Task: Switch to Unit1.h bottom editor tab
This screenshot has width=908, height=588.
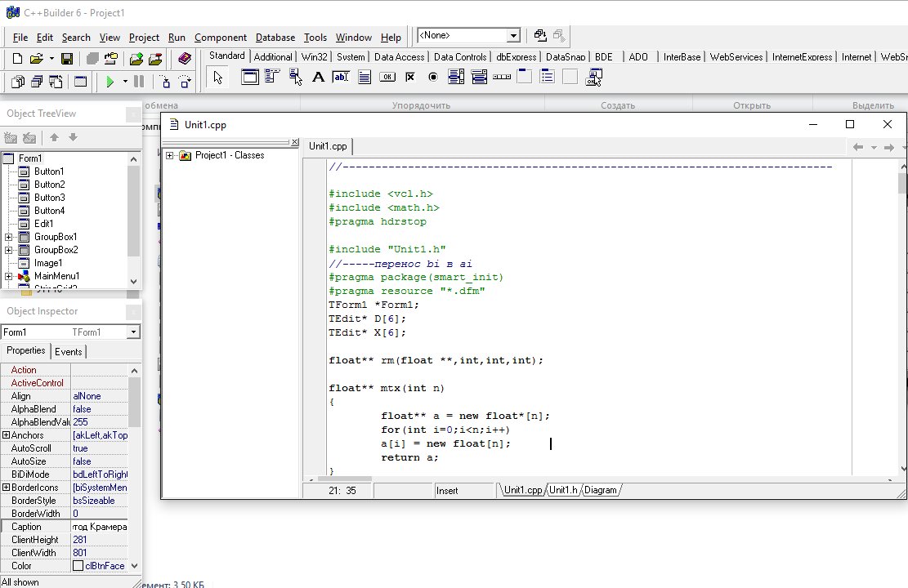Action: coord(563,490)
